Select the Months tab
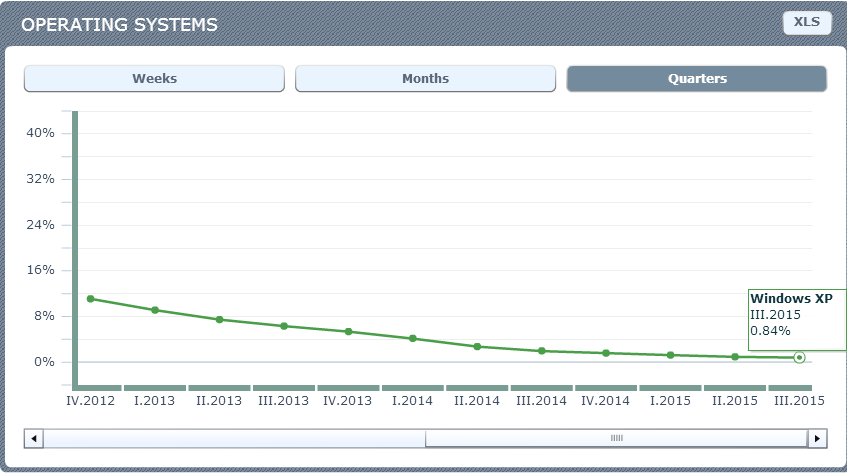This screenshot has width=847, height=473. click(425, 79)
